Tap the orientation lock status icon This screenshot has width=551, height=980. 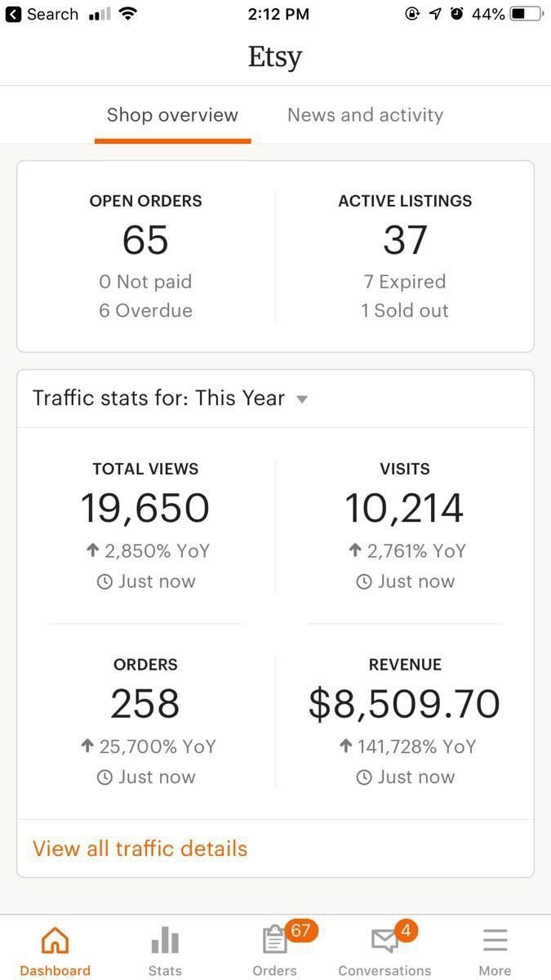(x=412, y=14)
